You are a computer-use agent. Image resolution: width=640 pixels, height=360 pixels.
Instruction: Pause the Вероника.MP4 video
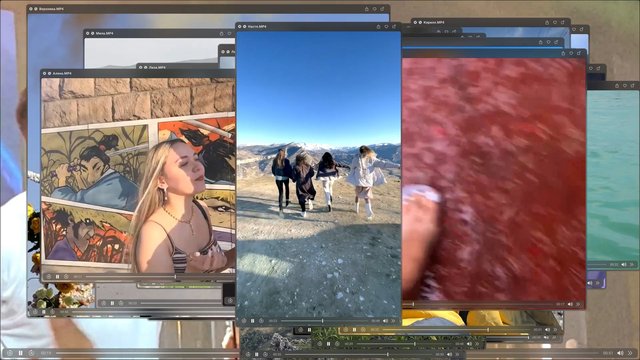click(x=44, y=312)
